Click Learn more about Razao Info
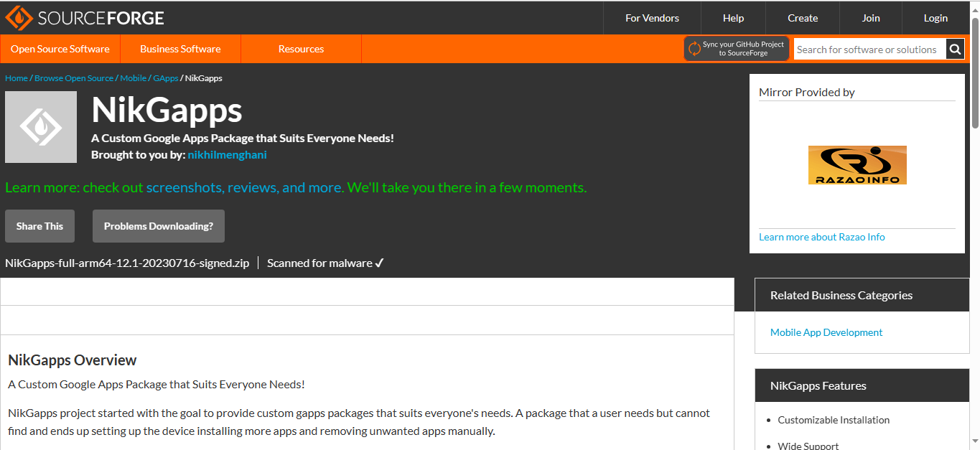This screenshot has height=450, width=980. coord(822,237)
